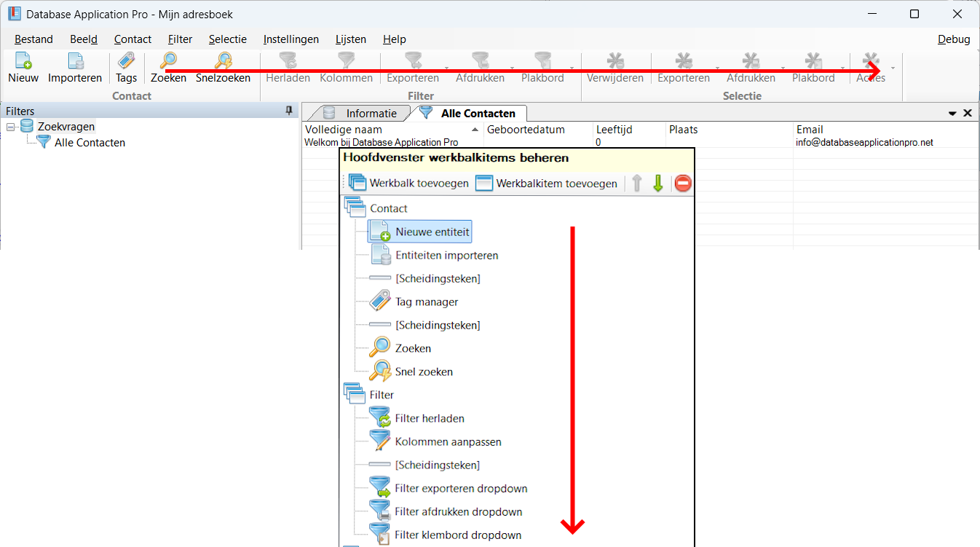The width and height of the screenshot is (980, 547).
Task: Pin the Filters panel
Action: pos(289,111)
